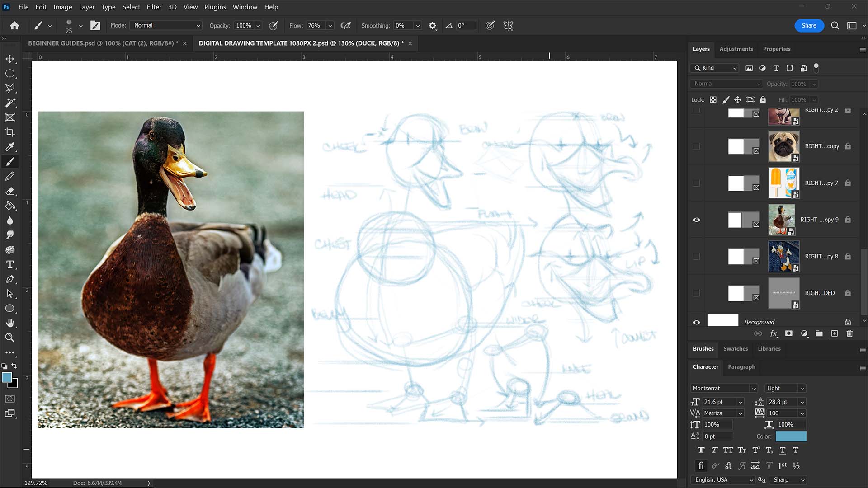The height and width of the screenshot is (488, 868).
Task: Select the Magic Wand tool
Action: (10, 103)
